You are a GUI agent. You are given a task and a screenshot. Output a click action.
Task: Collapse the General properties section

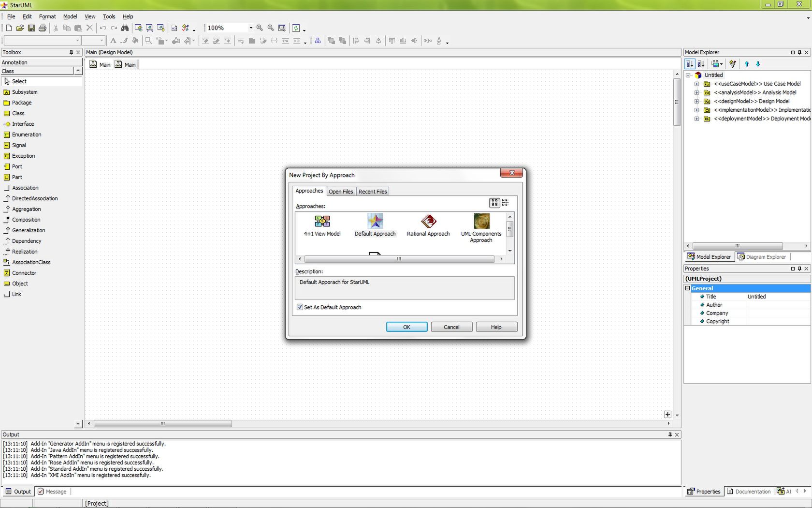click(687, 288)
